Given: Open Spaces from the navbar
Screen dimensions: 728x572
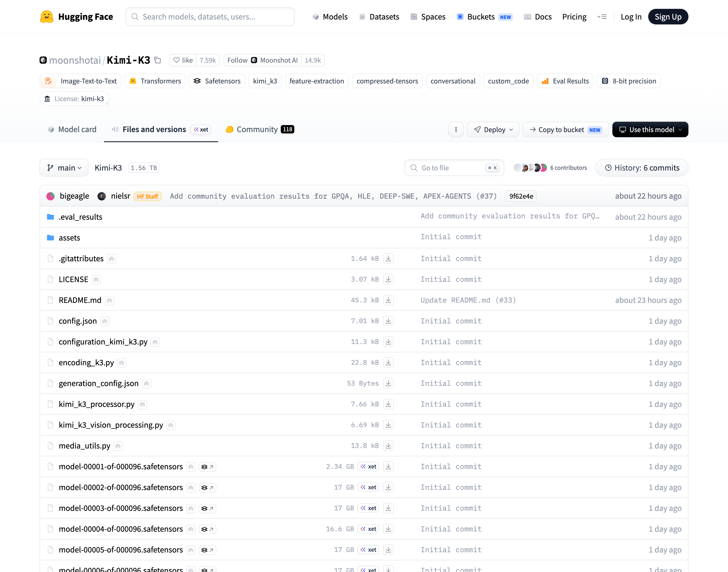Looking at the screenshot, I should click(428, 17).
